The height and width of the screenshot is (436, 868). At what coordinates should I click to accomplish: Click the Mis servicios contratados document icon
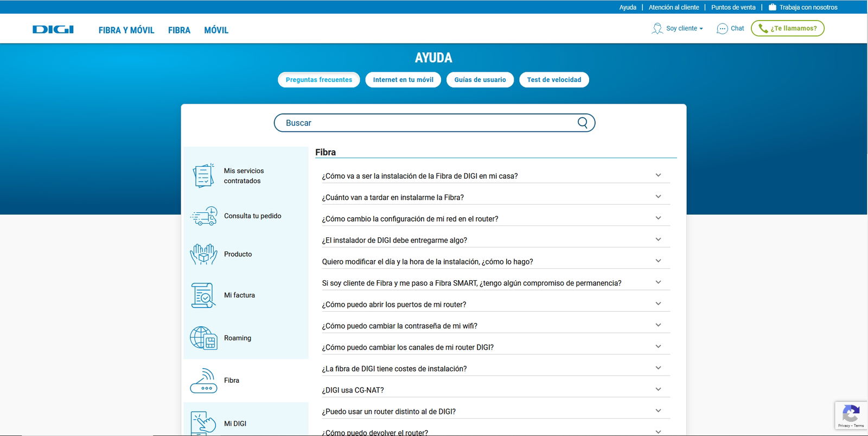[203, 175]
